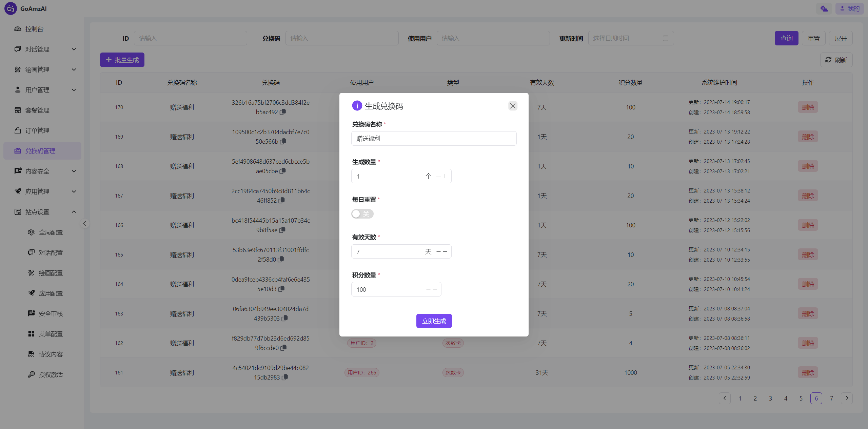Copy redemption code for row 170
The width and height of the screenshot is (868, 429).
pos(283,112)
